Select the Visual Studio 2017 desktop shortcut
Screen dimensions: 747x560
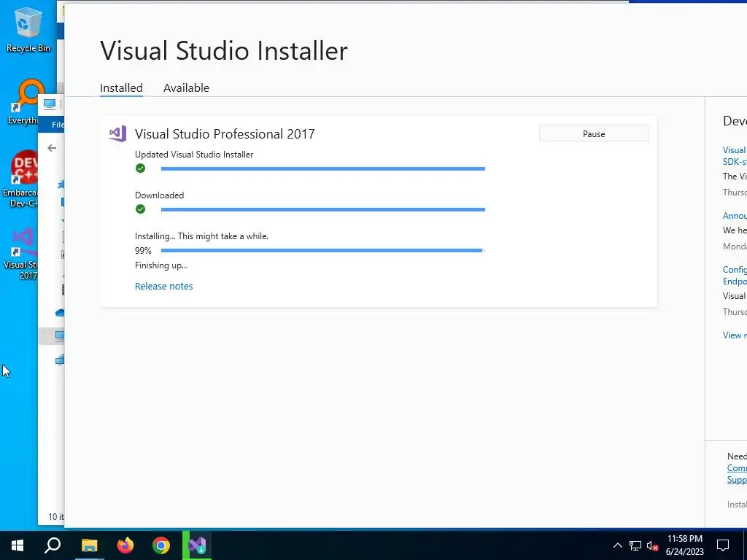pyautogui.click(x=20, y=254)
